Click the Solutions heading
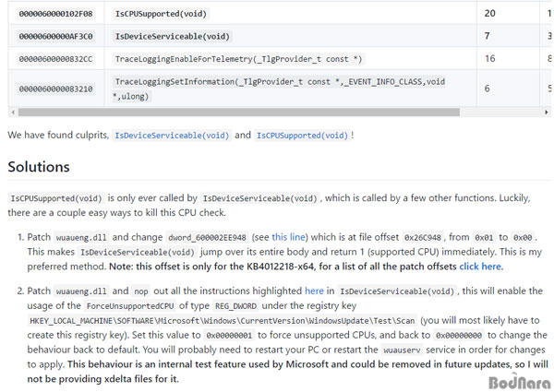The width and height of the screenshot is (554, 392). click(39, 167)
